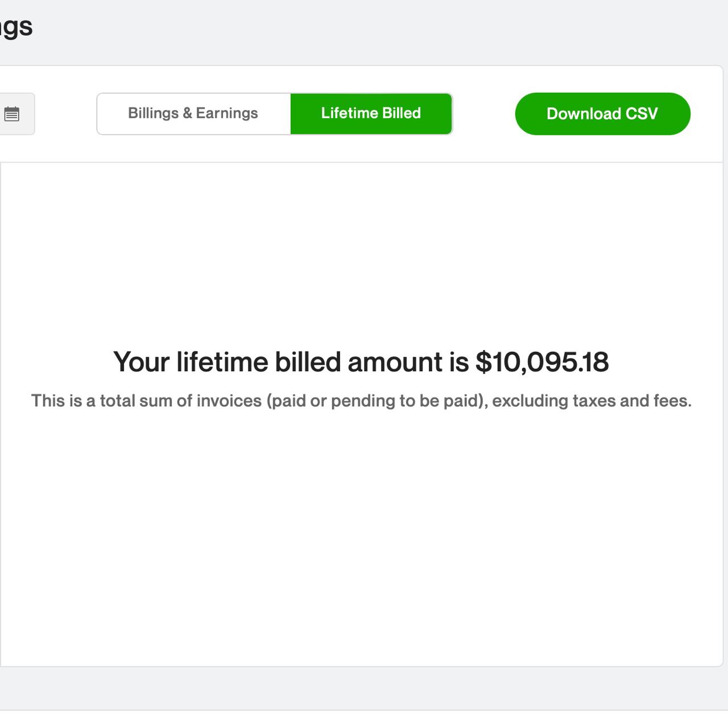Image resolution: width=728 pixels, height=714 pixels.
Task: Click the date range field beside calendar icon
Action: point(17,114)
